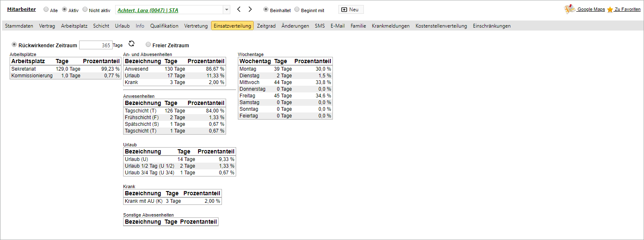Open the Stammdaten tab

pyautogui.click(x=19, y=26)
